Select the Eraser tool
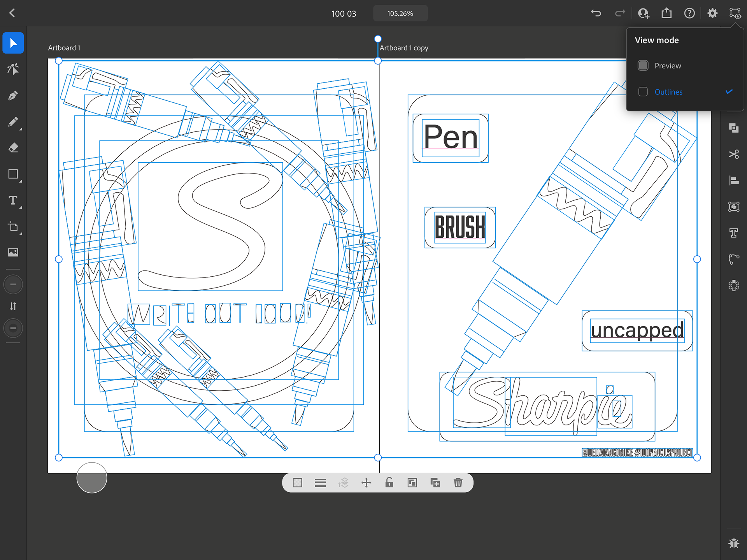The width and height of the screenshot is (747, 560). coord(13,148)
